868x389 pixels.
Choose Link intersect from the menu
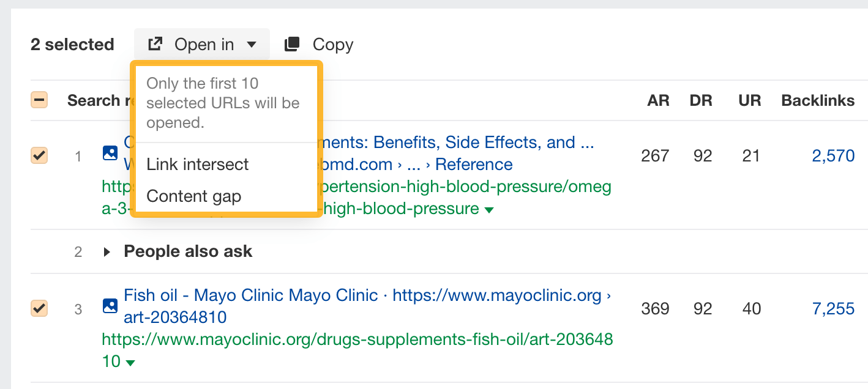pos(198,164)
